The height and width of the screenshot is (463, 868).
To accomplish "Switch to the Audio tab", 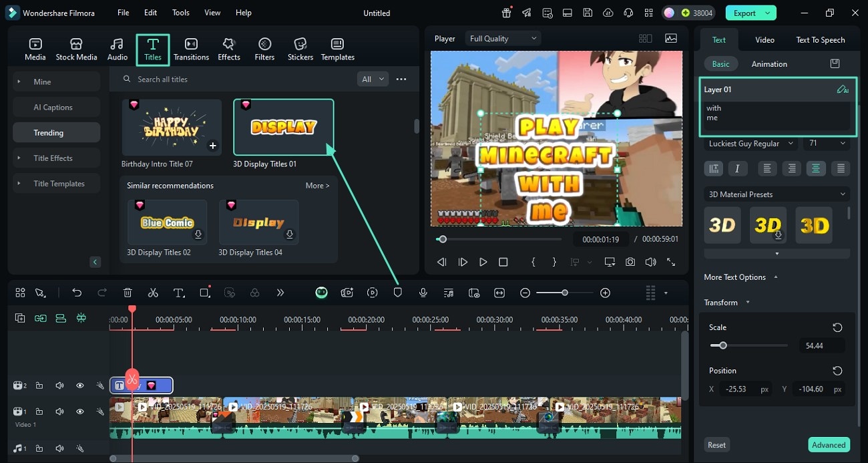I will click(x=118, y=49).
